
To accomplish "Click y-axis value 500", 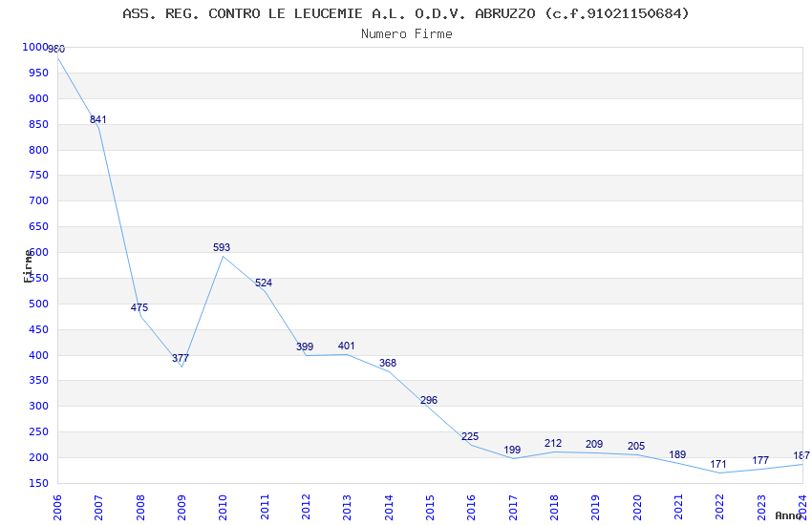I will 39,304.
